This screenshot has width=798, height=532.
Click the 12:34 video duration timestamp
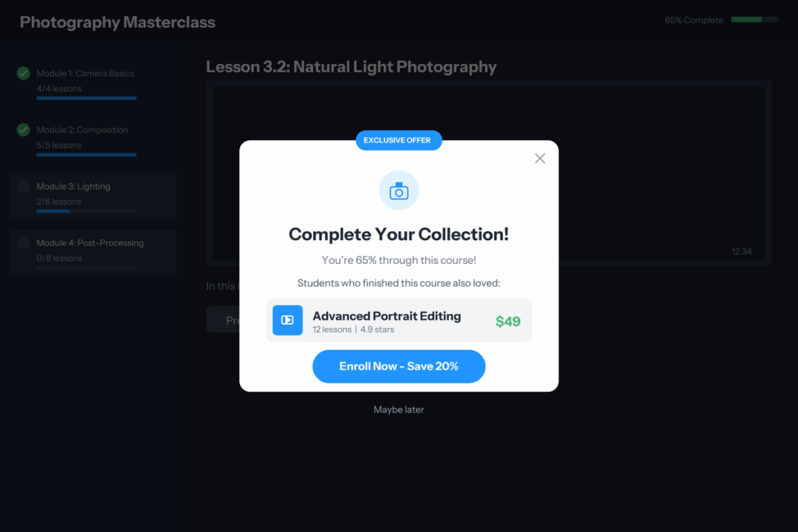point(742,252)
